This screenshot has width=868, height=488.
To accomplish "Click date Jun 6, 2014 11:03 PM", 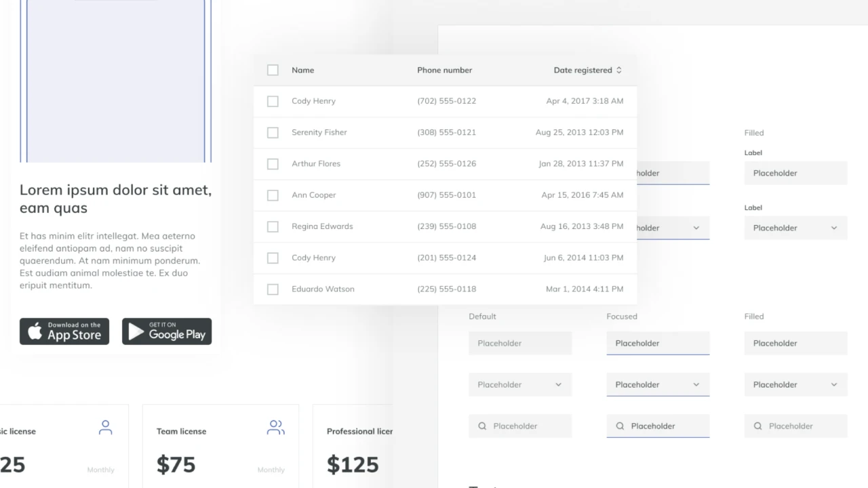I will point(583,258).
